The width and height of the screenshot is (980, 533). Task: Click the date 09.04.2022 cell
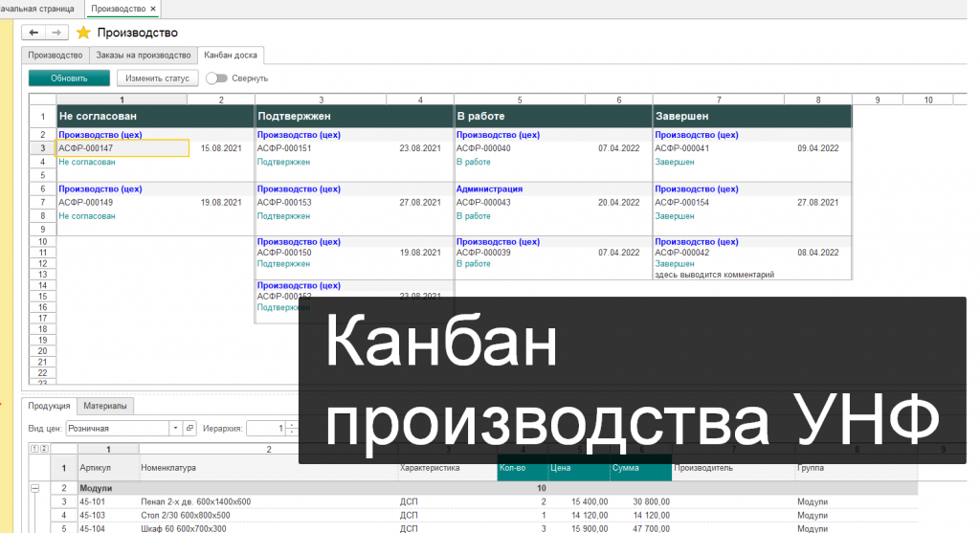click(x=817, y=148)
